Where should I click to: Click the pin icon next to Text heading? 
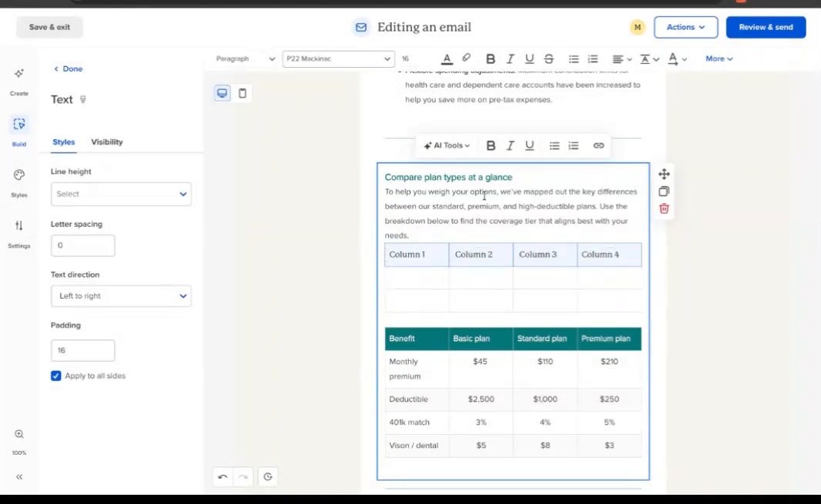click(x=82, y=99)
